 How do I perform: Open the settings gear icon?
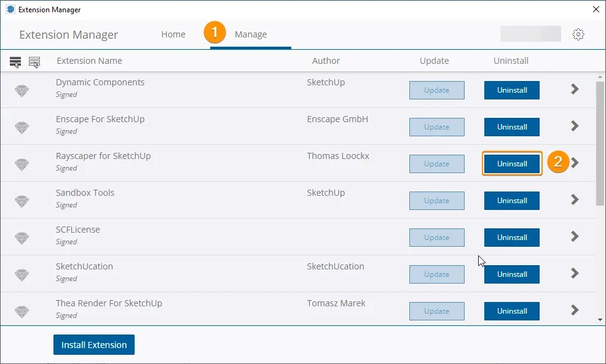point(578,34)
